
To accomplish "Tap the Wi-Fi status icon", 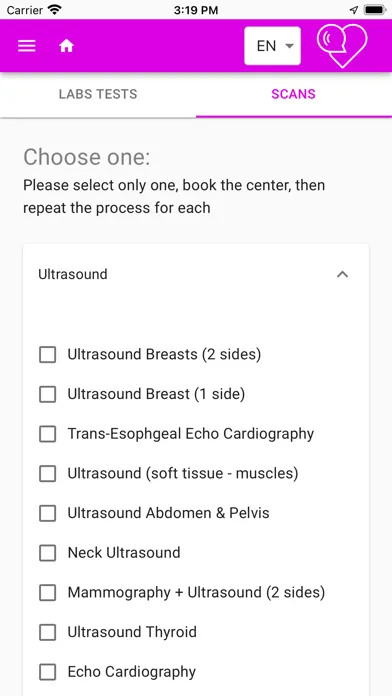I will 55,10.
